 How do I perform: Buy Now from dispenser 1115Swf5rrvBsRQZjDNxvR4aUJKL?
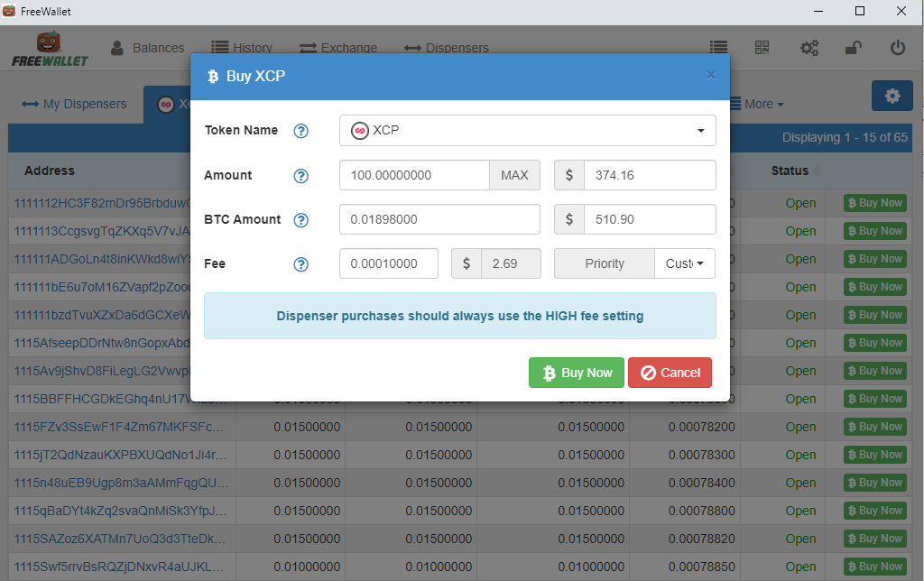click(874, 567)
